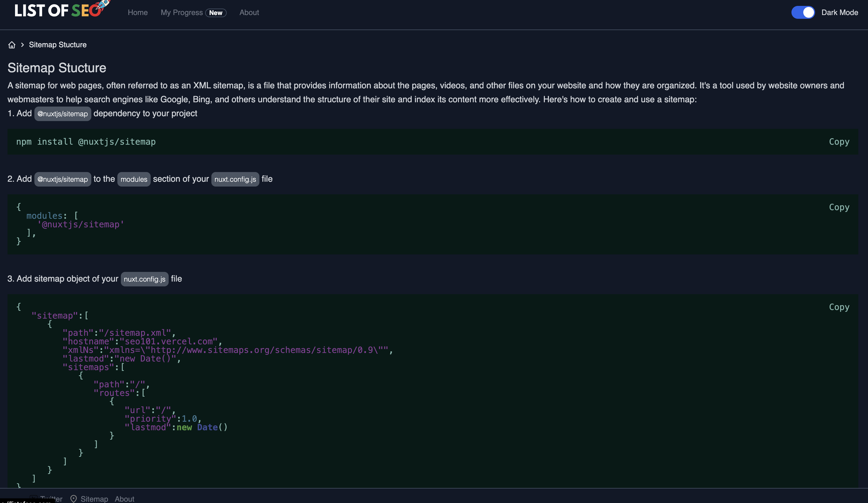Click the "hostname":"seo101.vercel.com" code line

pos(142,341)
